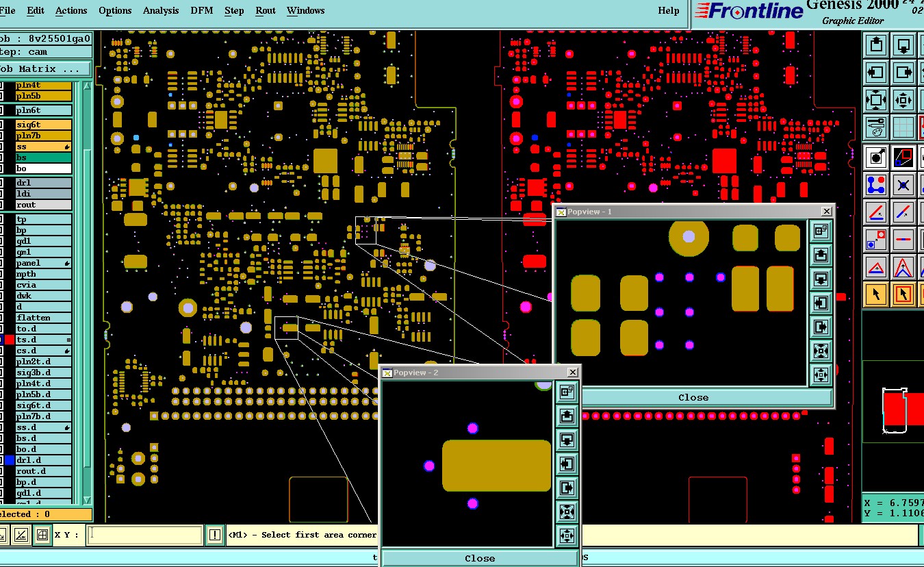Pan left in Popview - 2
Viewport: 924px width, 567px height.
(x=567, y=464)
